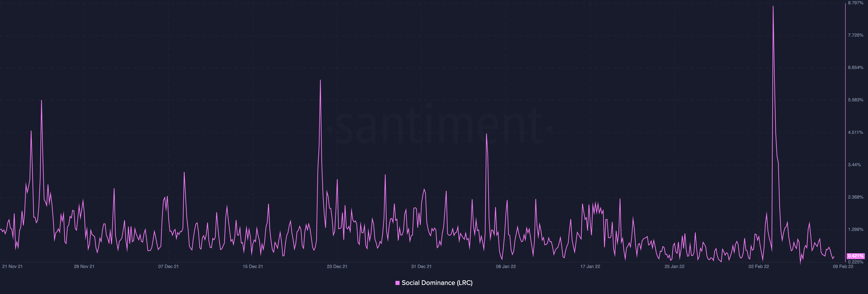Screen dimensions: 868x294
Task: Click the 5.583% y-axis label
Action: tap(856, 100)
